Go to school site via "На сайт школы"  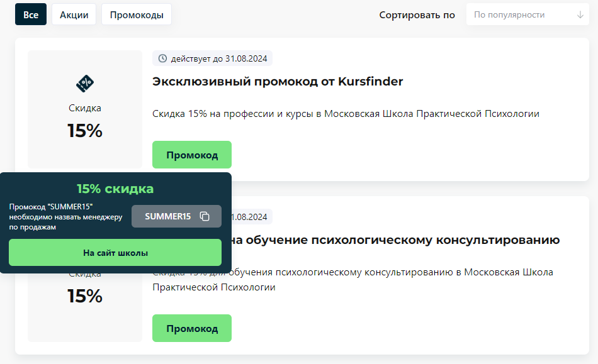pyautogui.click(x=115, y=253)
